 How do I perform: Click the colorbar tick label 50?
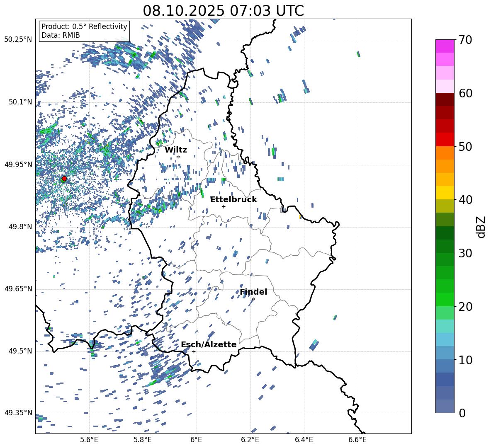[465, 147]
